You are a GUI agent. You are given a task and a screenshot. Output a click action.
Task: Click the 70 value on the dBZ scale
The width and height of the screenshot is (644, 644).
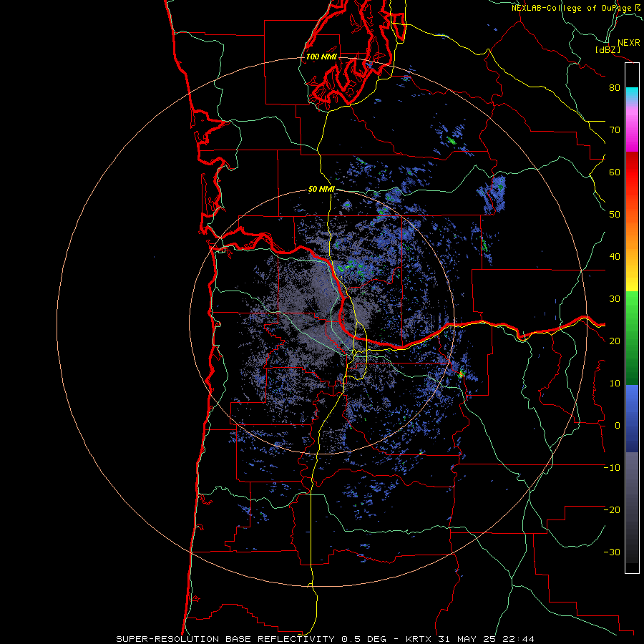point(615,130)
